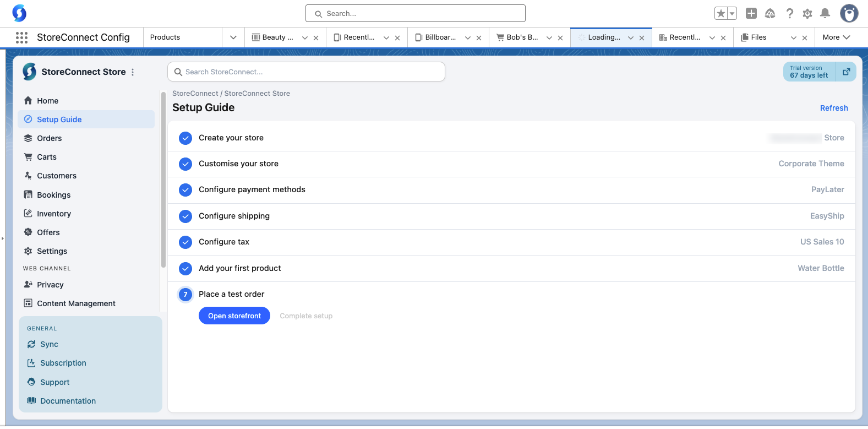Open the user profile avatar
Image resolution: width=868 pixels, height=429 pixels.
pos(849,13)
